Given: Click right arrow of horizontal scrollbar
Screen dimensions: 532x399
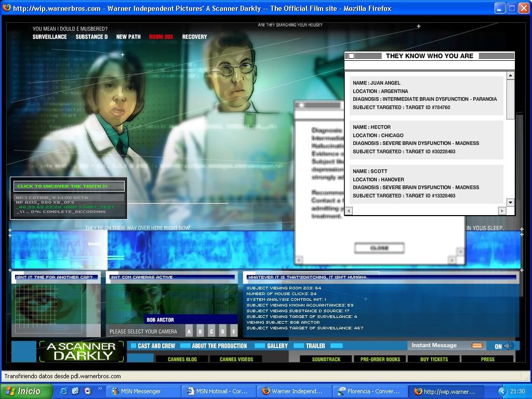Looking at the screenshot, I should click(x=502, y=211).
